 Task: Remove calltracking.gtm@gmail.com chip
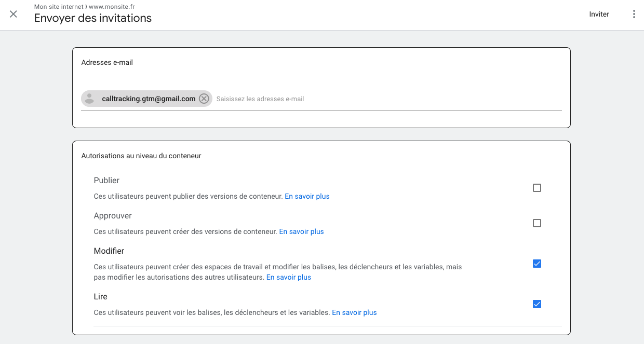204,99
